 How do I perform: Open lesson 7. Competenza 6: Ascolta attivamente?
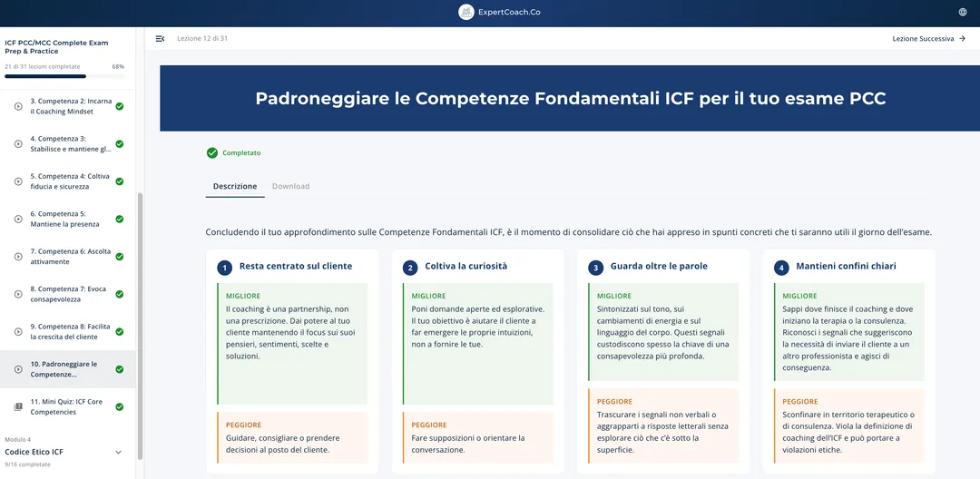pyautogui.click(x=68, y=257)
